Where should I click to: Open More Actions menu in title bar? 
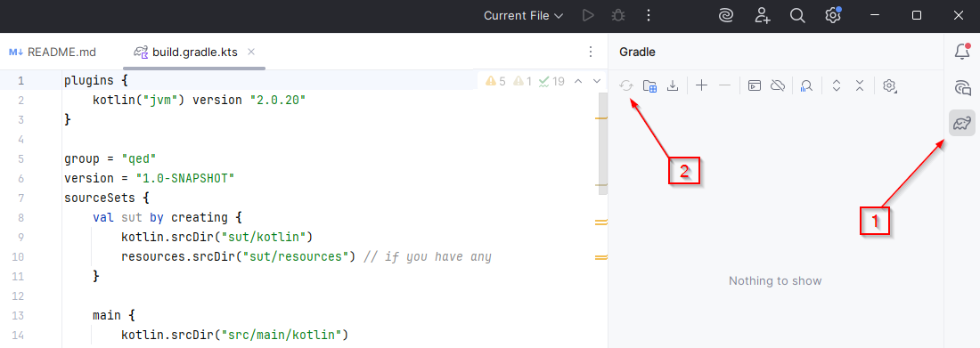pyautogui.click(x=648, y=16)
